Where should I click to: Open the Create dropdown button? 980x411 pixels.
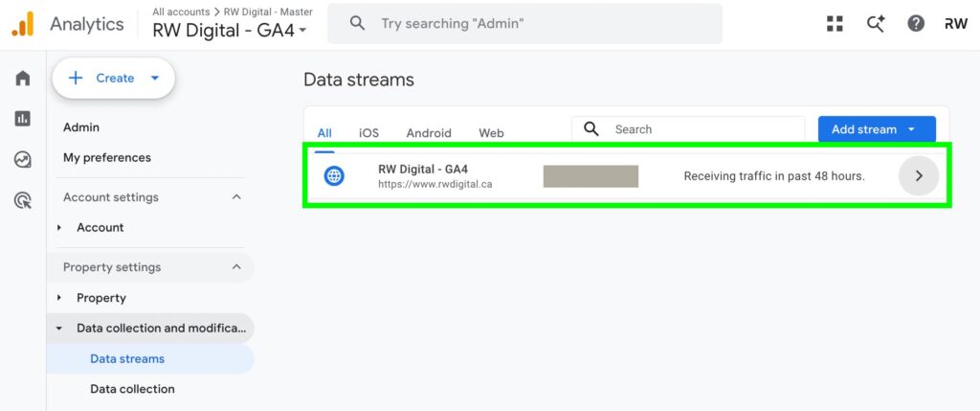(x=114, y=79)
